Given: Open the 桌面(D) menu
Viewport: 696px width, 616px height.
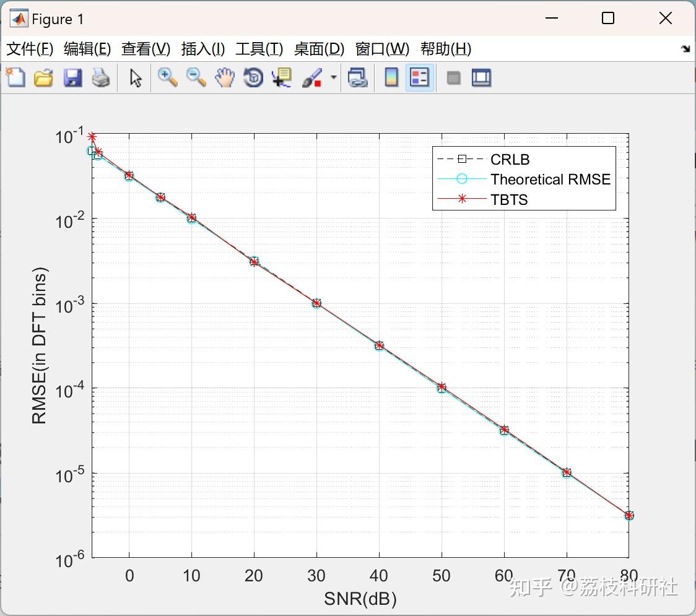Looking at the screenshot, I should coord(319,49).
